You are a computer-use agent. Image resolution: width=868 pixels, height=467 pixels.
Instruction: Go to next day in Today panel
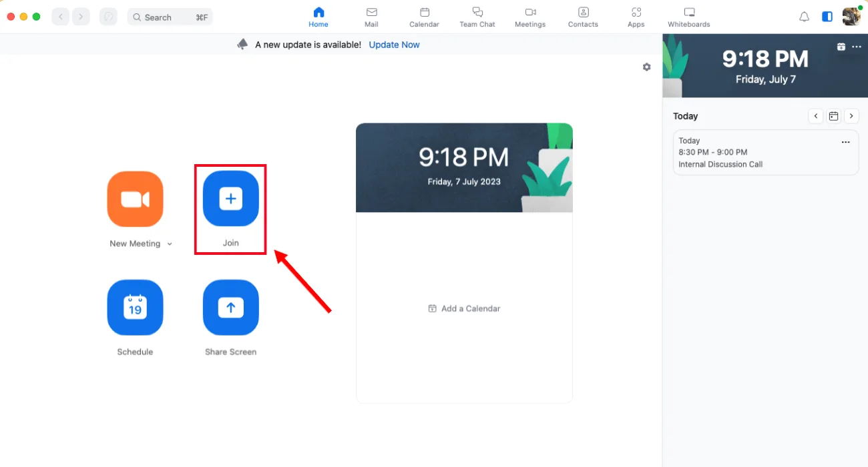tap(851, 115)
